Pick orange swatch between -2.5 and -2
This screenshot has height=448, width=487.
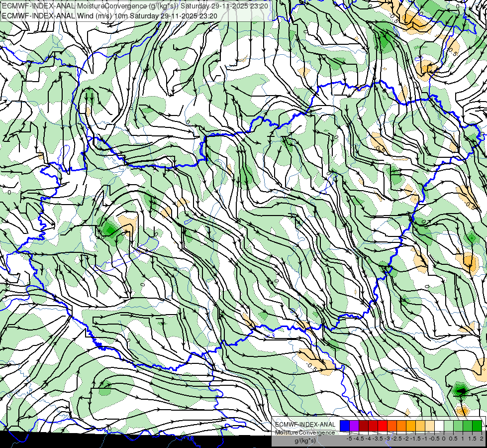pos(401,426)
